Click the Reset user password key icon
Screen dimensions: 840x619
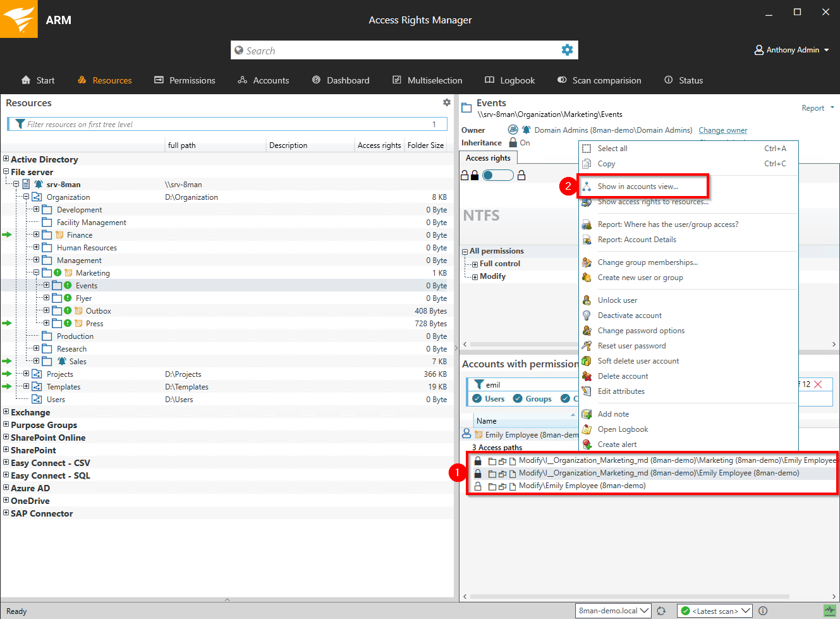click(x=587, y=346)
